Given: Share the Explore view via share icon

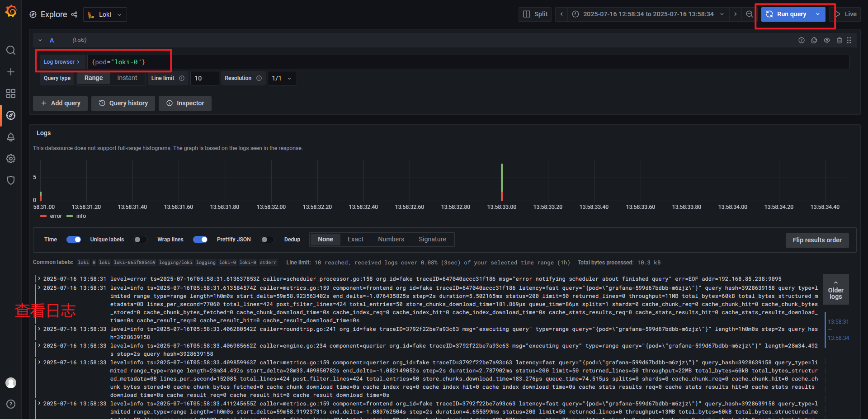Looking at the screenshot, I should (74, 14).
